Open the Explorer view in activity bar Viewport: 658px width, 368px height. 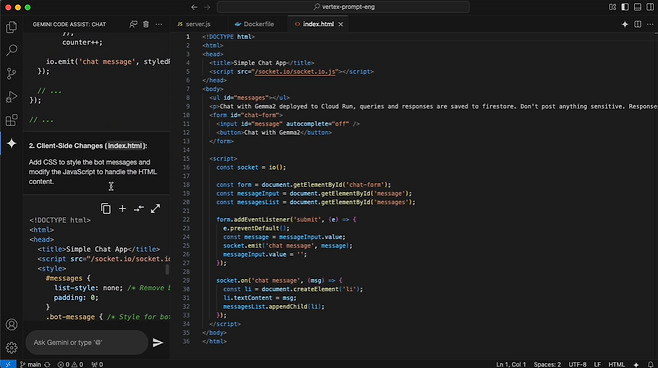coord(11,27)
